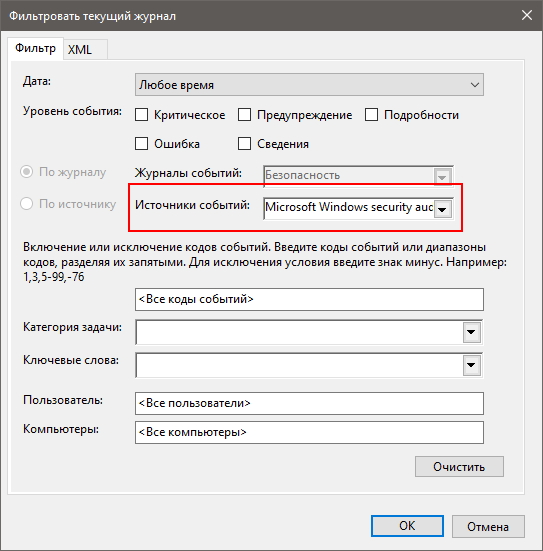Open the Источники событий dropdown arrow
Image resolution: width=543 pixels, height=551 pixels.
tap(442, 209)
